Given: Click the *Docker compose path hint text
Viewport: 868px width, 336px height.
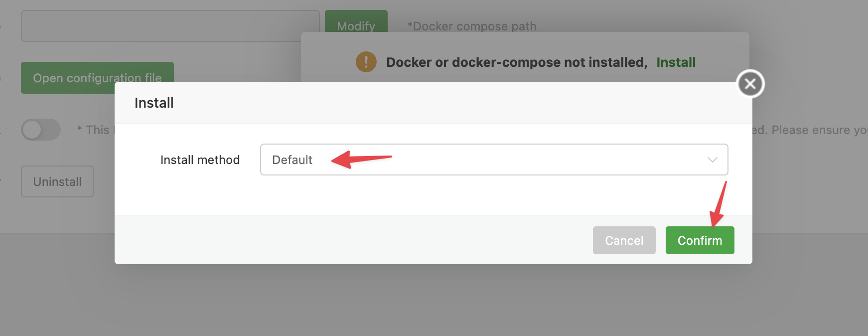Looking at the screenshot, I should click(472, 26).
